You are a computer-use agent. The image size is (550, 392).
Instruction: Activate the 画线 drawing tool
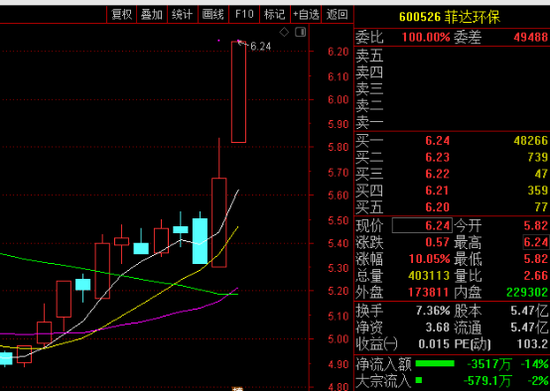[213, 14]
